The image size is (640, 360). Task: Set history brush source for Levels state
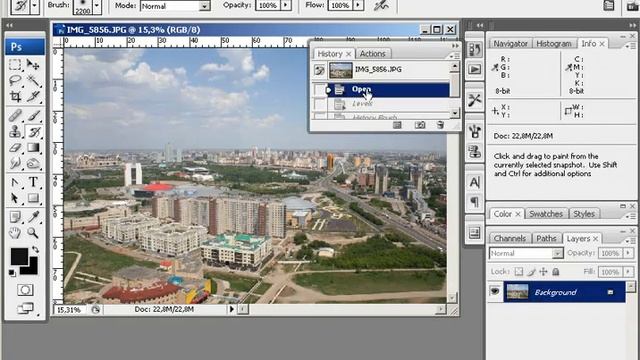coord(320,104)
